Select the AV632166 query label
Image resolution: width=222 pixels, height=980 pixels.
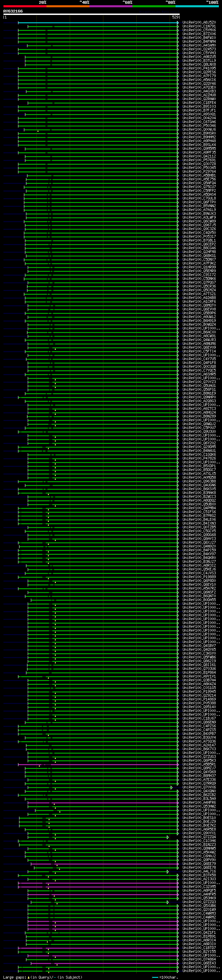click(13, 11)
